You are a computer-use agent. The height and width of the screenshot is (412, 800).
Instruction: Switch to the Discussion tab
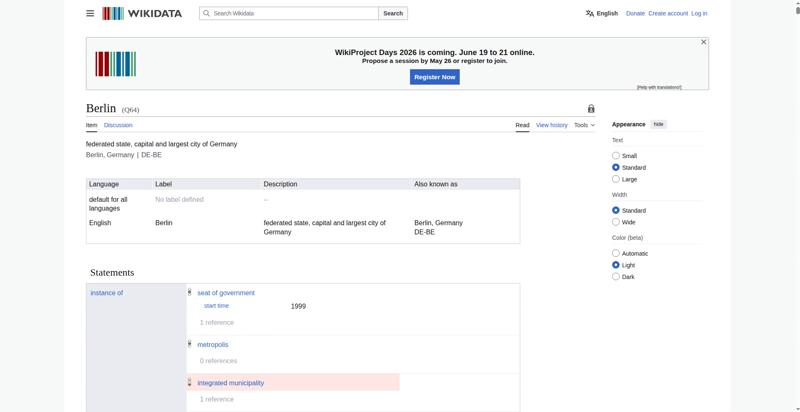point(118,125)
